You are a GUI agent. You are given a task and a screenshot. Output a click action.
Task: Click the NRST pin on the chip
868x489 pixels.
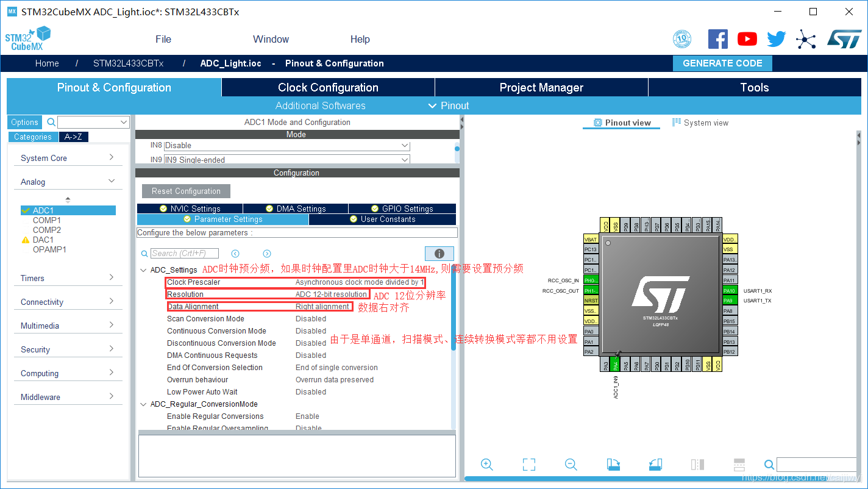[591, 301]
